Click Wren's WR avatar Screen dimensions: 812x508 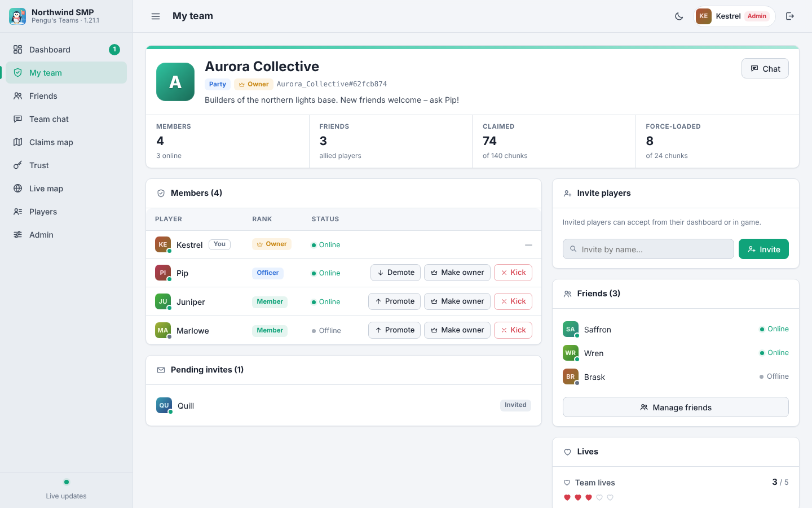571,353
